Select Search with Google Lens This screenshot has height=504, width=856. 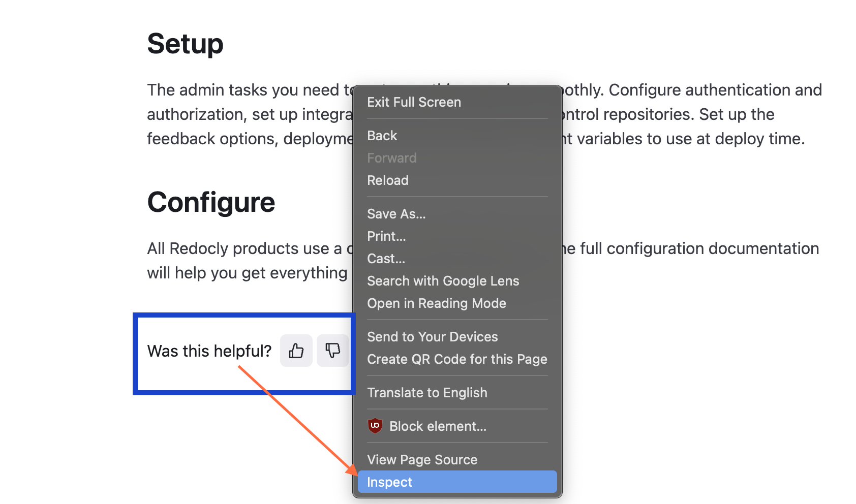(x=457, y=281)
